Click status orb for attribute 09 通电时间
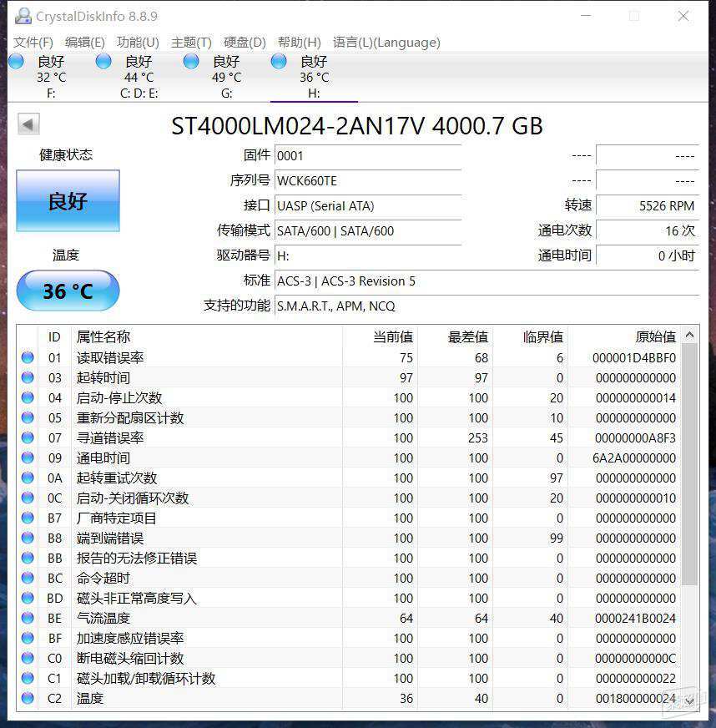 pos(28,458)
